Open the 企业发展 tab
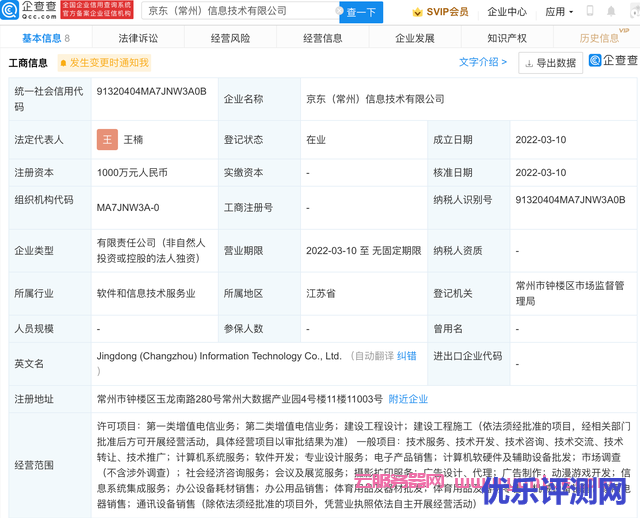Screen dimensions: 640x518 (x=415, y=38)
